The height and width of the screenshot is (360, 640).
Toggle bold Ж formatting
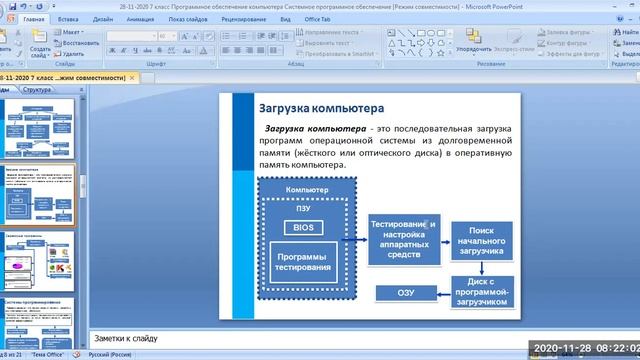point(112,51)
